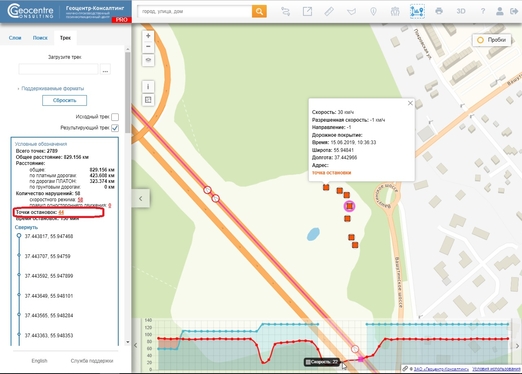Zoom in the map with plus button

[x=148, y=36]
